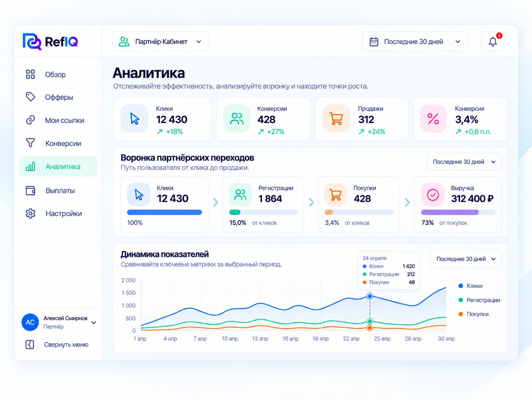Click the RefIQ logo
The height and width of the screenshot is (399, 532).
coord(50,42)
